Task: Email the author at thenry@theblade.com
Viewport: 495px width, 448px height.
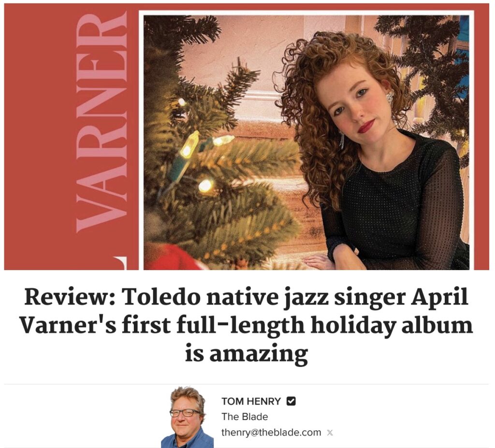Action: tap(271, 432)
